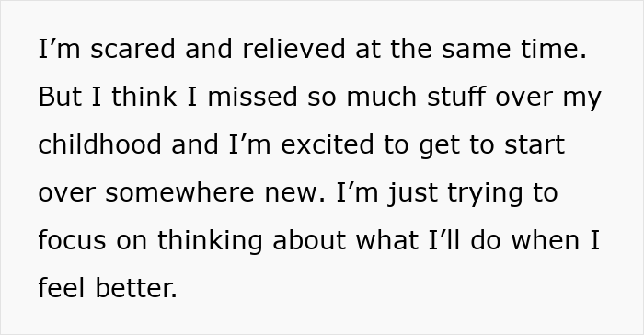This screenshot has width=644, height=335.
Task: Click the word "I'll"
Action: [444, 240]
